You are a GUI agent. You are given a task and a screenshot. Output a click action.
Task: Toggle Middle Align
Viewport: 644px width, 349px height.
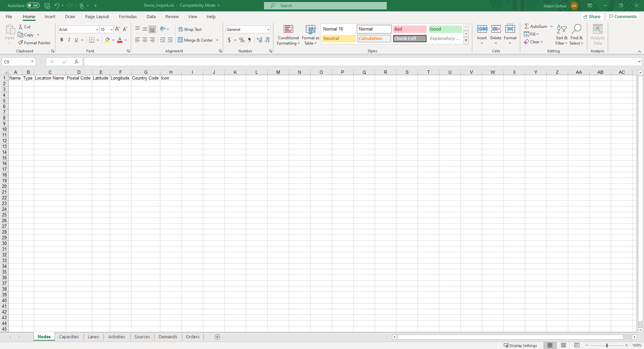145,30
